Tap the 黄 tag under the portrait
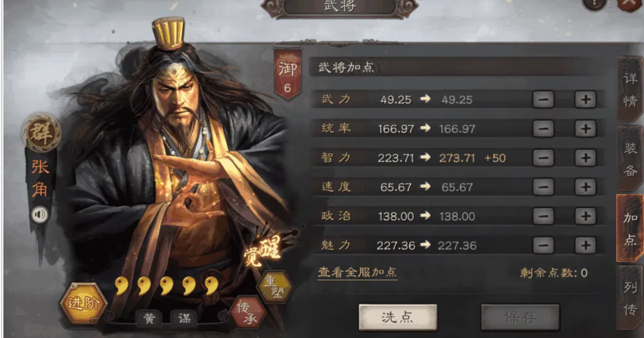 (x=150, y=318)
